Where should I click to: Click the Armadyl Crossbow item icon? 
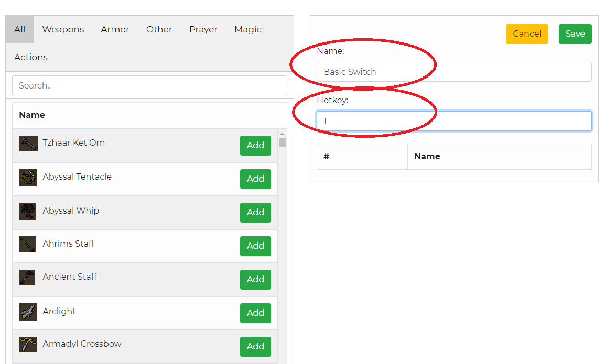tap(28, 345)
